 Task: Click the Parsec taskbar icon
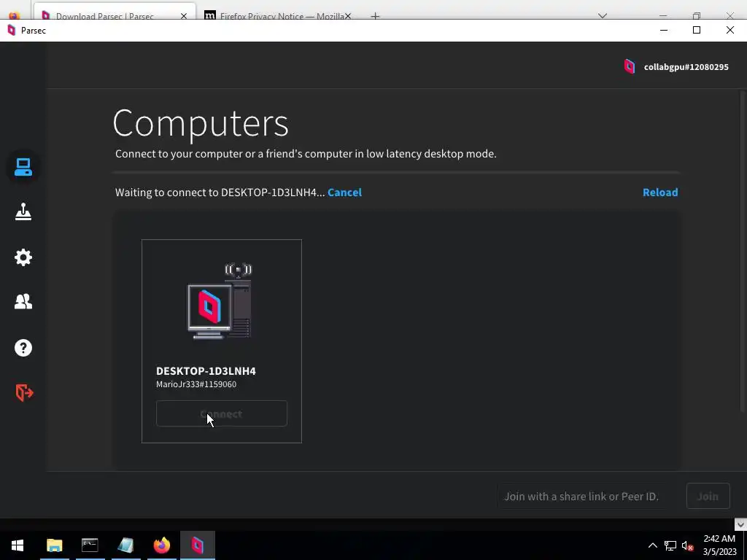tap(197, 545)
